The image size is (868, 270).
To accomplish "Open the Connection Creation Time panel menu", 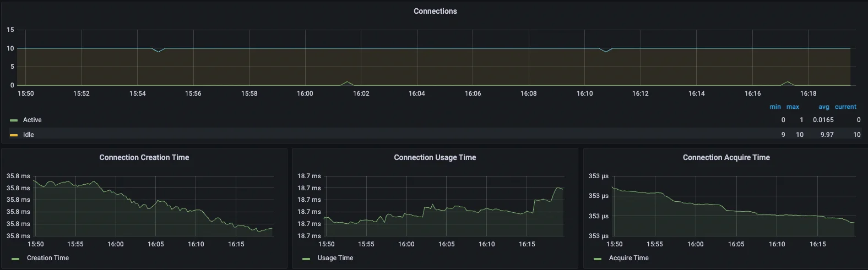I will click(x=144, y=157).
